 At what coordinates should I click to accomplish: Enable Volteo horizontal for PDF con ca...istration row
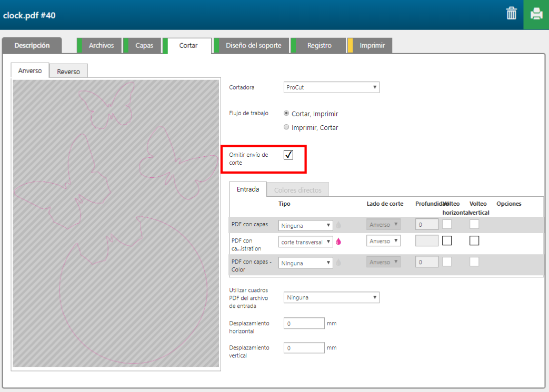point(447,240)
